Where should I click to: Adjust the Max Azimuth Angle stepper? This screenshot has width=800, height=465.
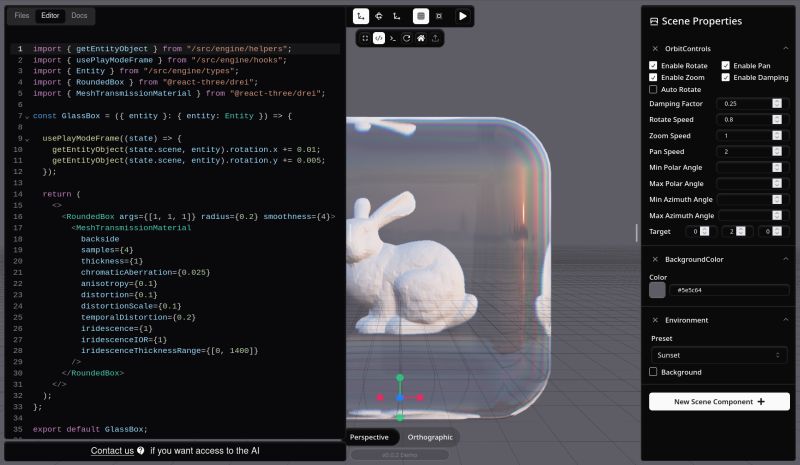click(777, 215)
